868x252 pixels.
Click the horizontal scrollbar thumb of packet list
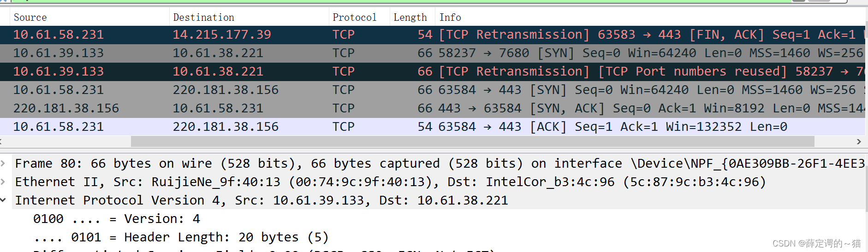pos(473,141)
